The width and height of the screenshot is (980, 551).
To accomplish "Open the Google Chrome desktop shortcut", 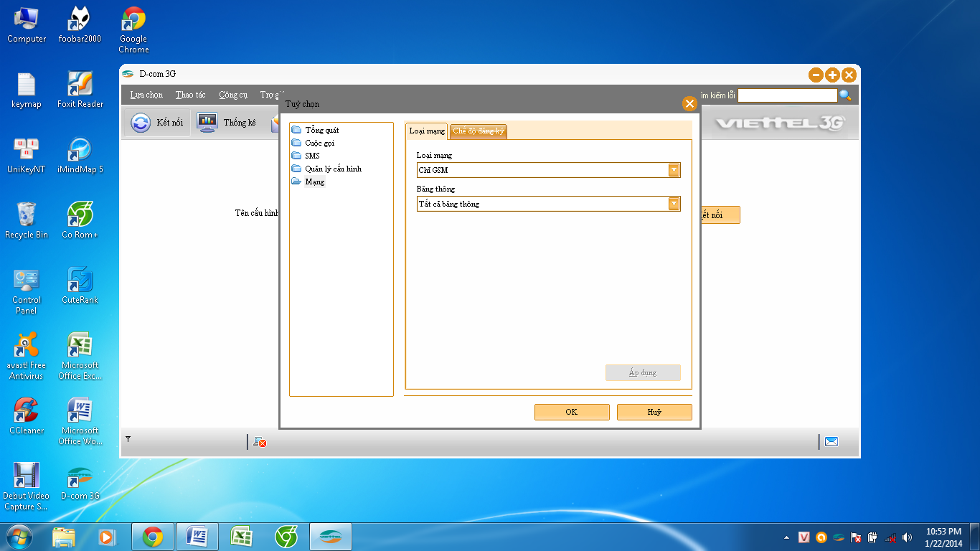I will point(133,31).
